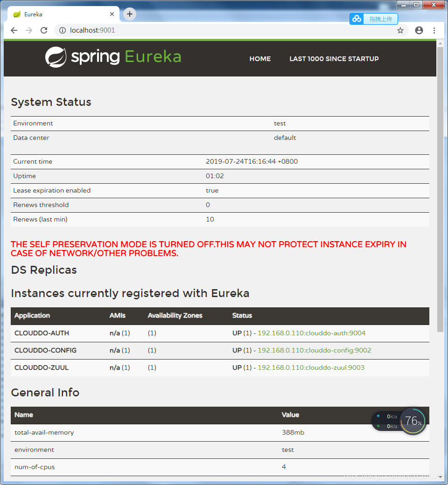Viewport: 448px width, 485px height.
Task: Open a new browser tab
Action: click(130, 14)
